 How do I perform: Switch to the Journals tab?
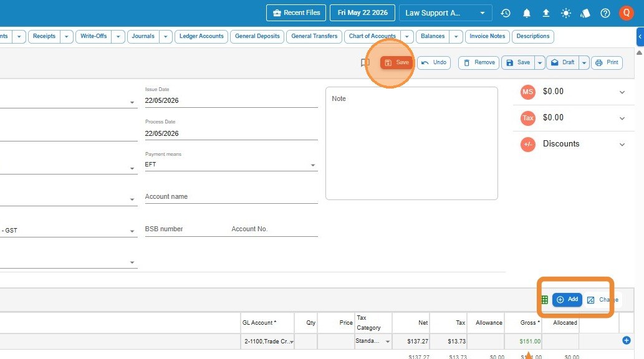tap(143, 36)
